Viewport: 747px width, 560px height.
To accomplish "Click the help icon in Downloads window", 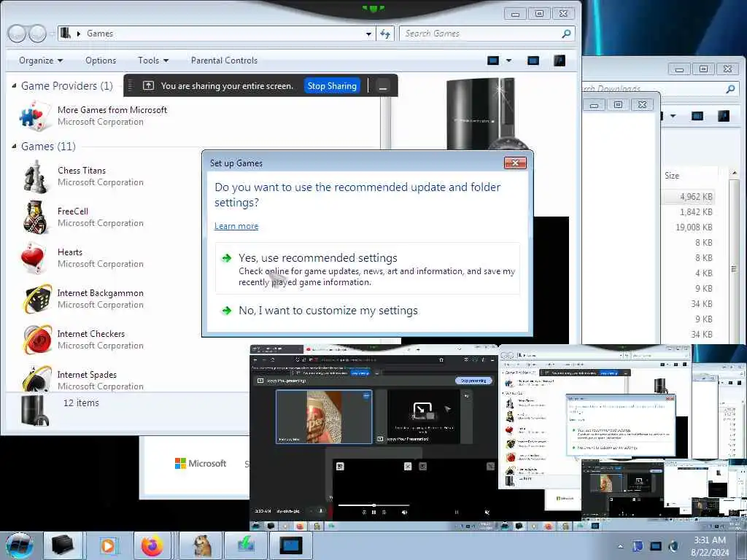I will click(724, 116).
